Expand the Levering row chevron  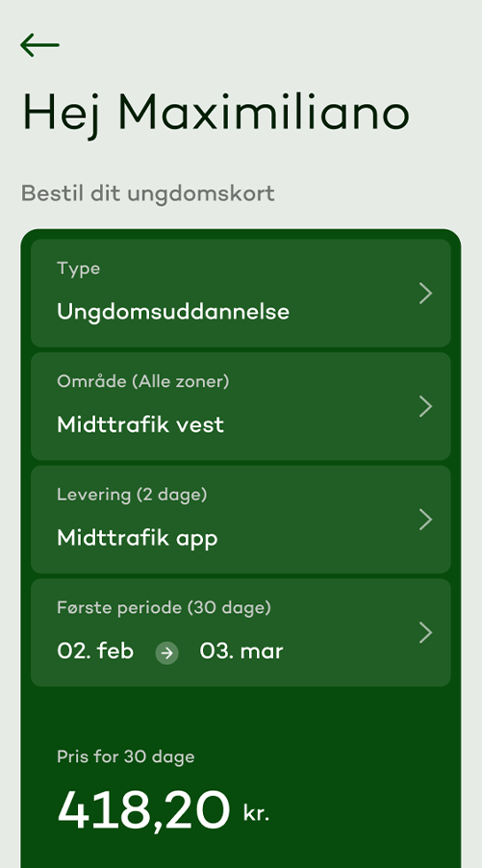[425, 520]
